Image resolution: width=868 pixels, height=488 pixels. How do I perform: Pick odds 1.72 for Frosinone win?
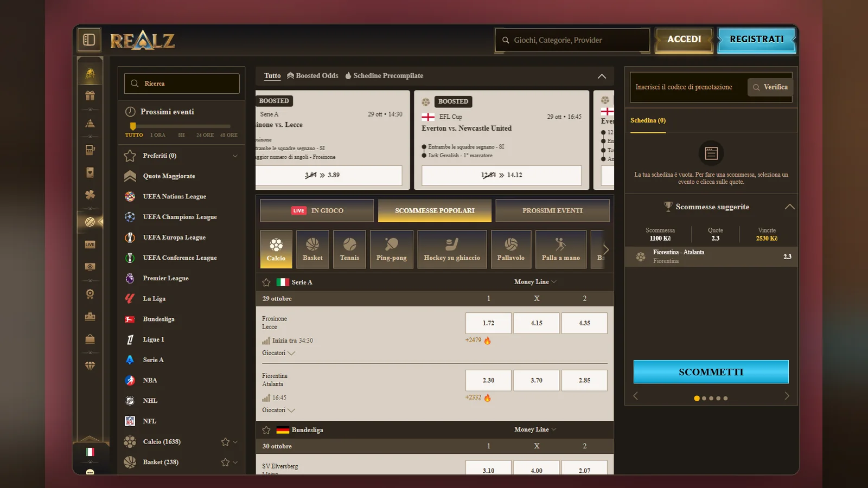click(488, 323)
